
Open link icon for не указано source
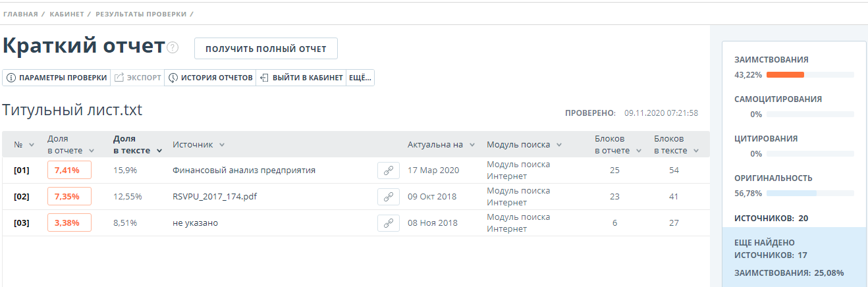point(388,223)
